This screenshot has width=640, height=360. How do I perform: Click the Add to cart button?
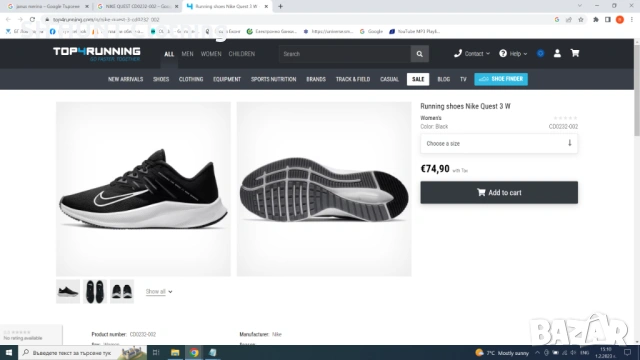click(x=499, y=192)
